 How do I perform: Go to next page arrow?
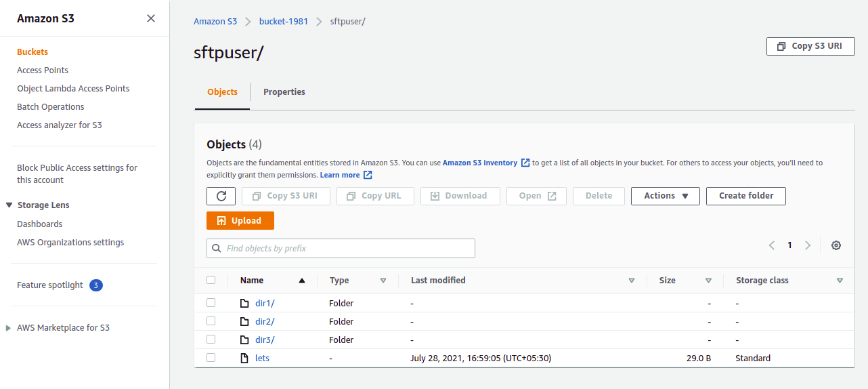pos(808,245)
